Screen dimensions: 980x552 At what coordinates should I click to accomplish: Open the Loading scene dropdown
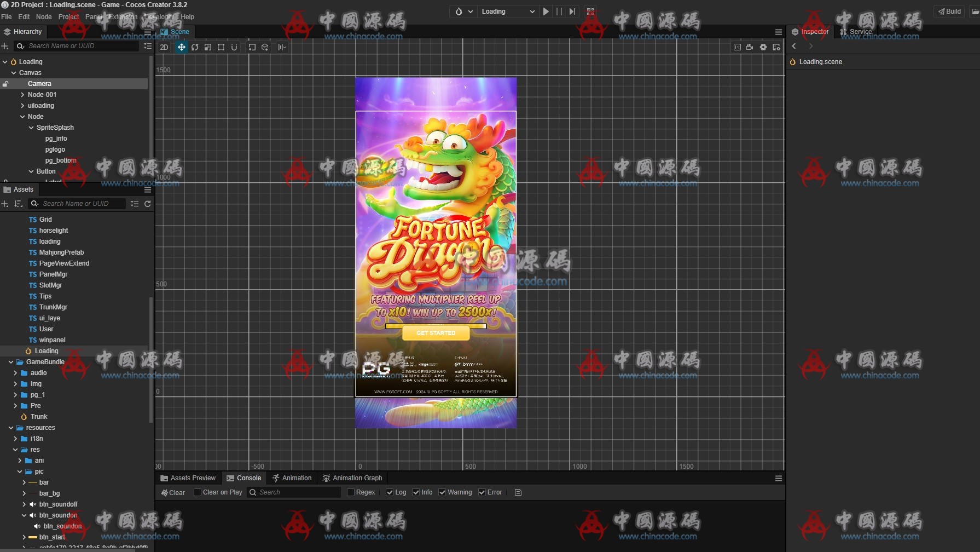point(507,12)
